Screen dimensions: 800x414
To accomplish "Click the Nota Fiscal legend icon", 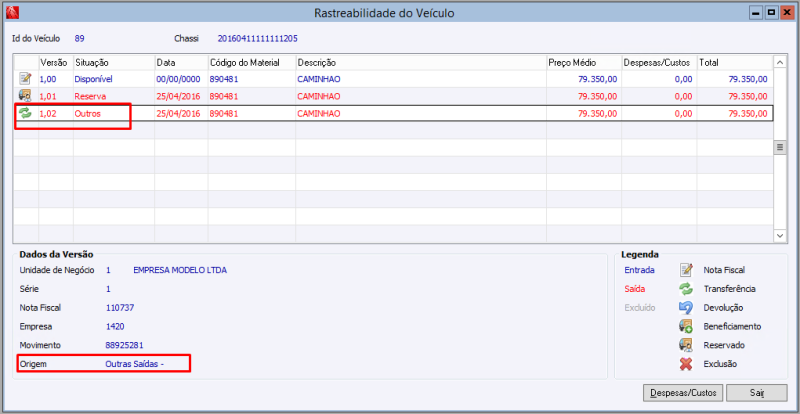I will (686, 270).
